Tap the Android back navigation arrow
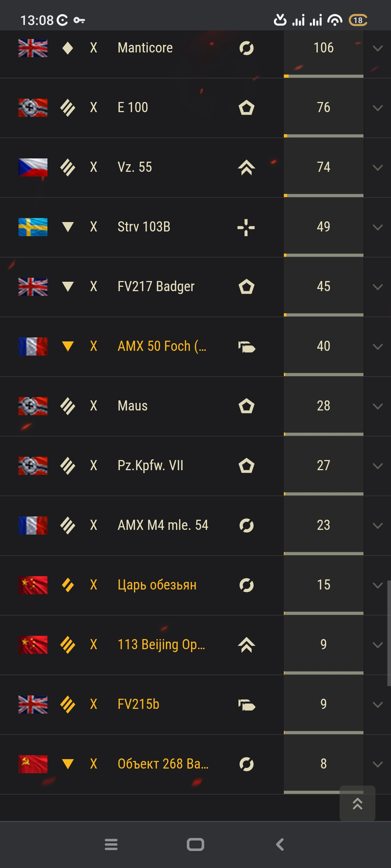Screen dimensions: 391x868 pyautogui.click(x=280, y=844)
